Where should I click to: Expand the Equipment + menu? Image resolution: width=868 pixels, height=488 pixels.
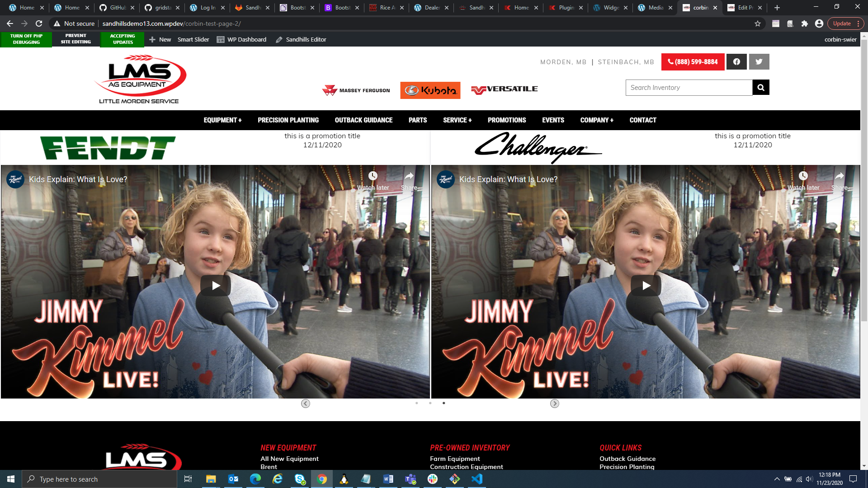222,120
